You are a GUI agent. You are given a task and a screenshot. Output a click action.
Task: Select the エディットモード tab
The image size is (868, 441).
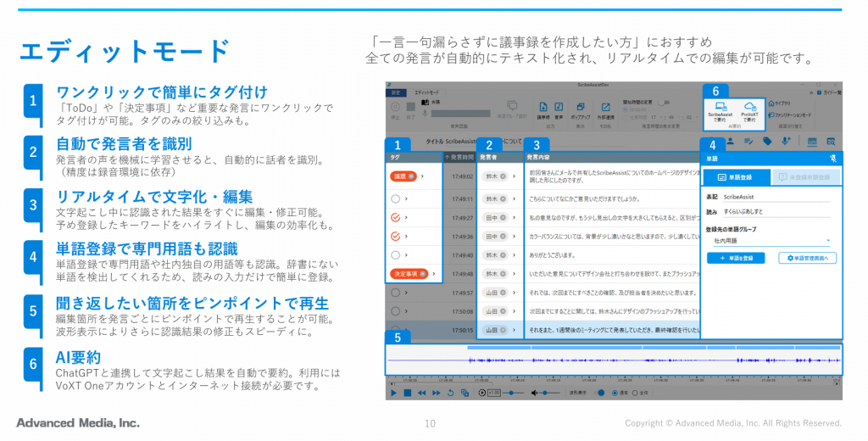[427, 93]
